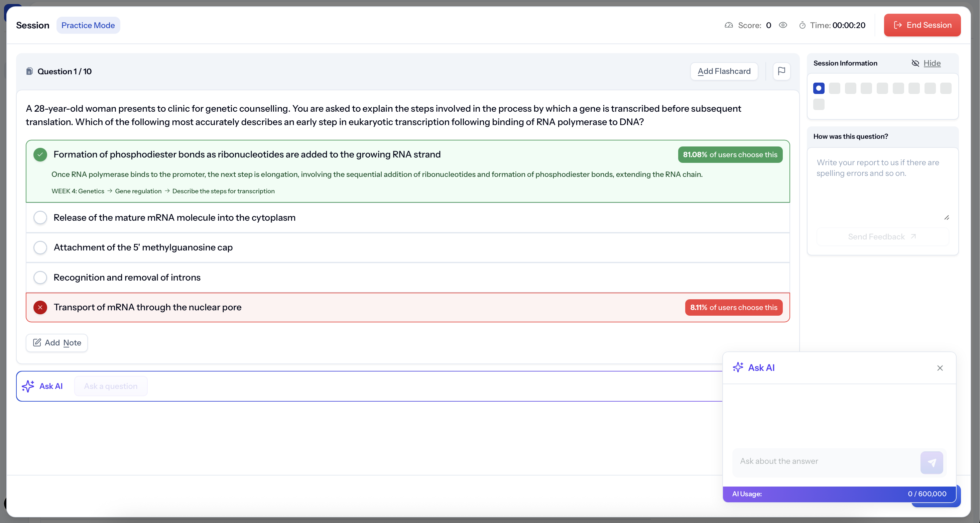Click the score gauge icon
The image size is (980, 523).
(x=729, y=25)
